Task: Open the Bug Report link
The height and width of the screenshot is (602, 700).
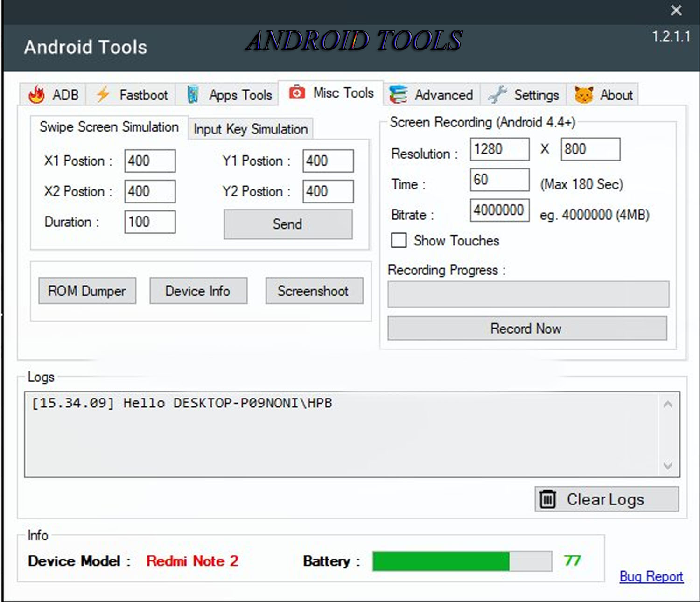Action: pos(651,577)
